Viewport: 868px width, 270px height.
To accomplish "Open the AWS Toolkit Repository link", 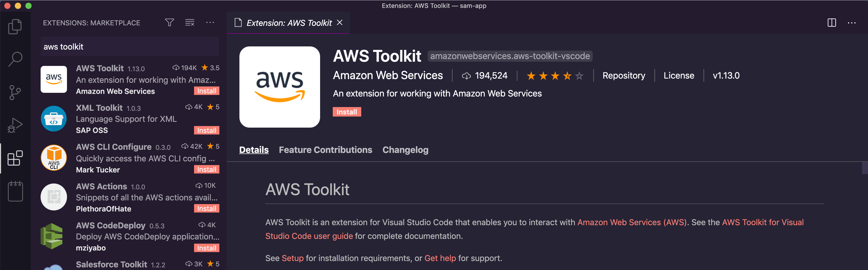I will coord(624,75).
